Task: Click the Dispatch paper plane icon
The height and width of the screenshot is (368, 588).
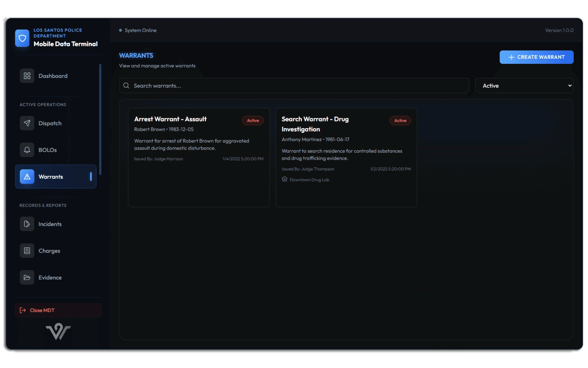Action: click(x=27, y=123)
